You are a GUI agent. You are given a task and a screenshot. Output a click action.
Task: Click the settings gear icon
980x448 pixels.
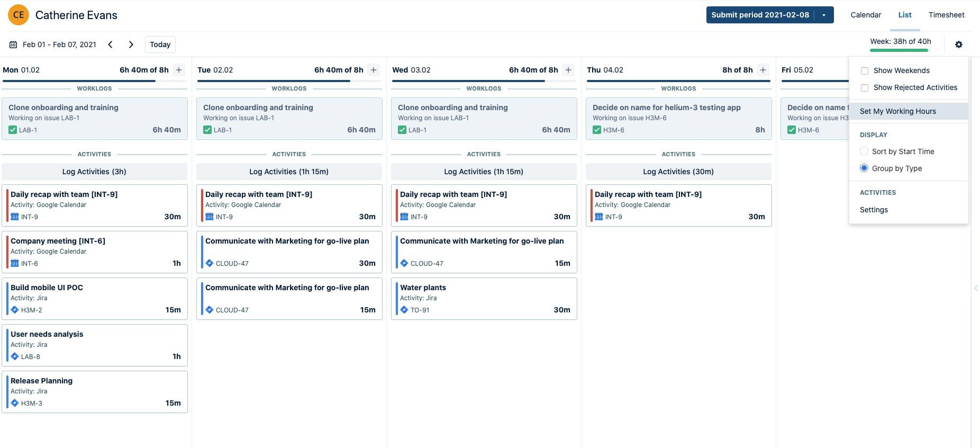958,44
